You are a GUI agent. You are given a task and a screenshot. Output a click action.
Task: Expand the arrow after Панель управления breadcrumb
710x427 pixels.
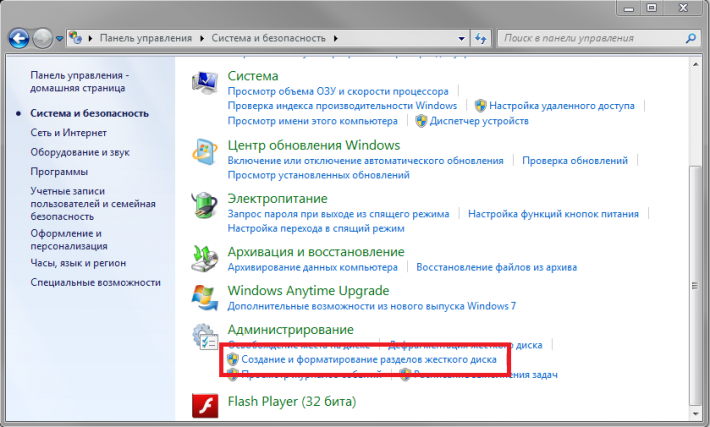point(201,38)
